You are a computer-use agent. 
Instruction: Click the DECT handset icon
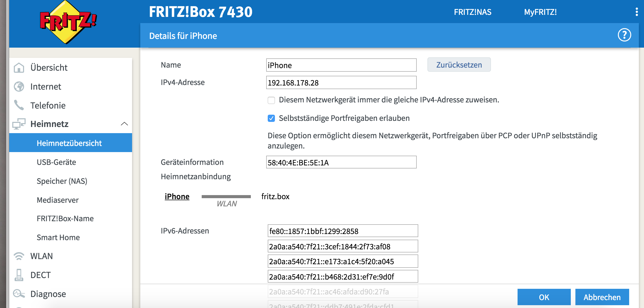pos(19,275)
